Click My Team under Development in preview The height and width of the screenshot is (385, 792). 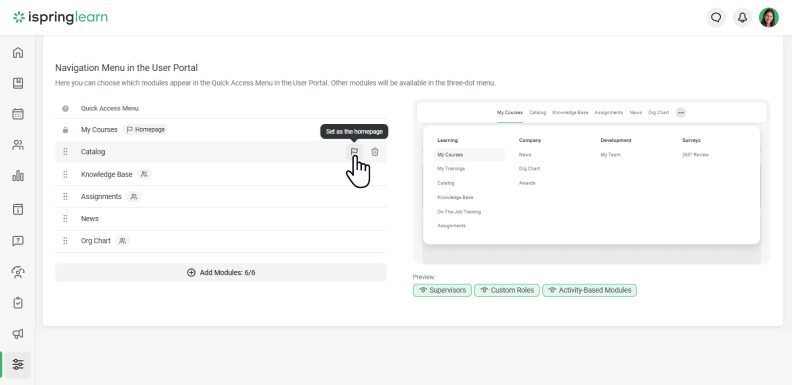pyautogui.click(x=610, y=155)
